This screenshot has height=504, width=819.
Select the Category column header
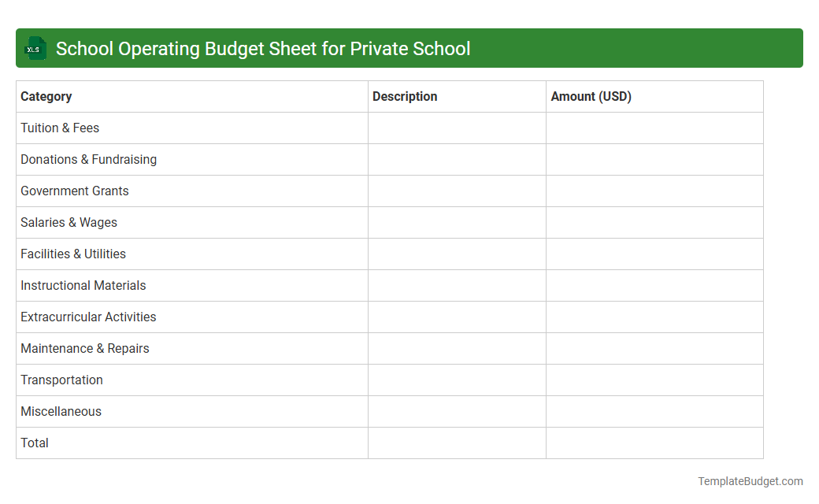[46, 96]
